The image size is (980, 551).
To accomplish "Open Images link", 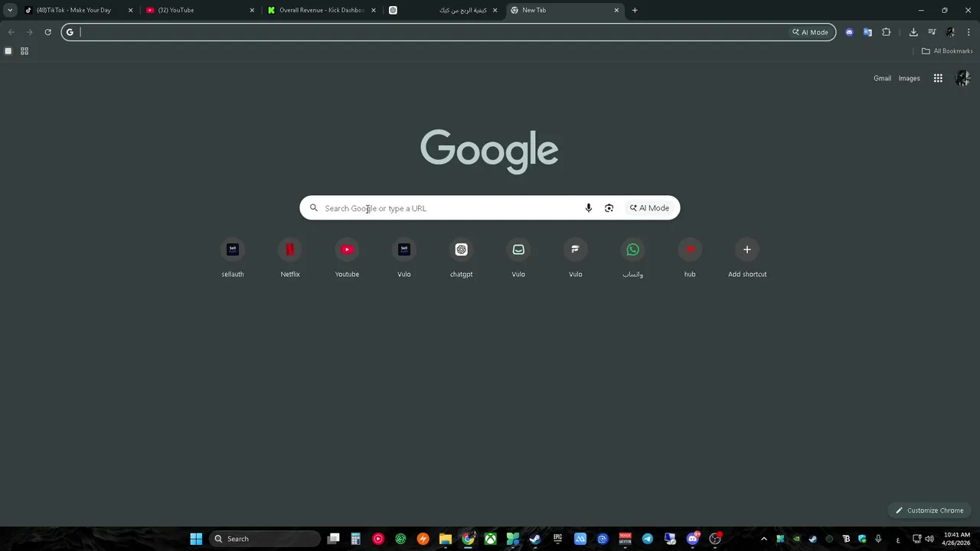I will (909, 78).
